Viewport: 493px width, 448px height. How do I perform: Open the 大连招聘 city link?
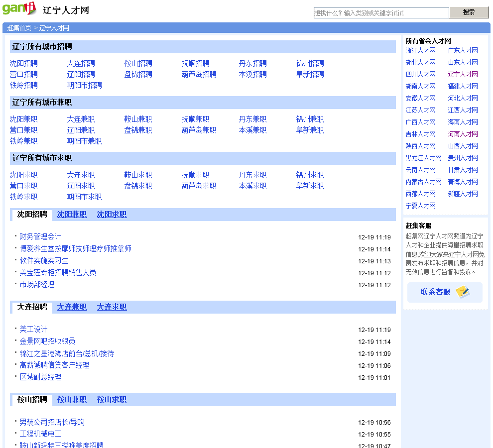pos(81,64)
